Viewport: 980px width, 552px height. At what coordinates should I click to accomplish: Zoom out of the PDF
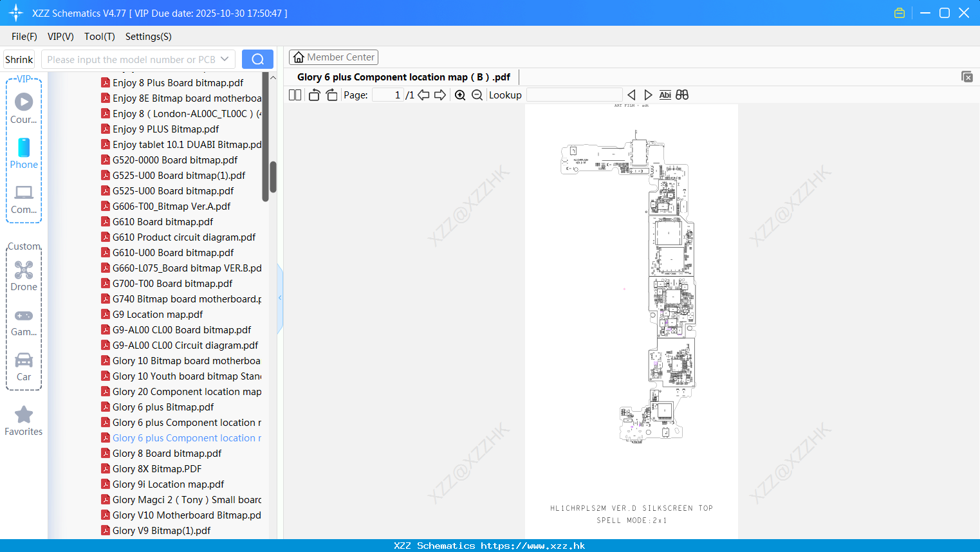coord(477,95)
